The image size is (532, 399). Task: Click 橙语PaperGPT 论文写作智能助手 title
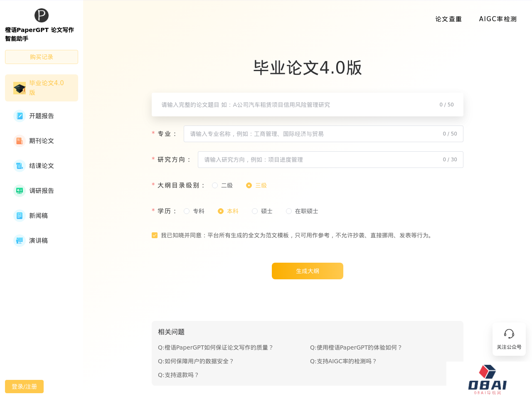39,34
